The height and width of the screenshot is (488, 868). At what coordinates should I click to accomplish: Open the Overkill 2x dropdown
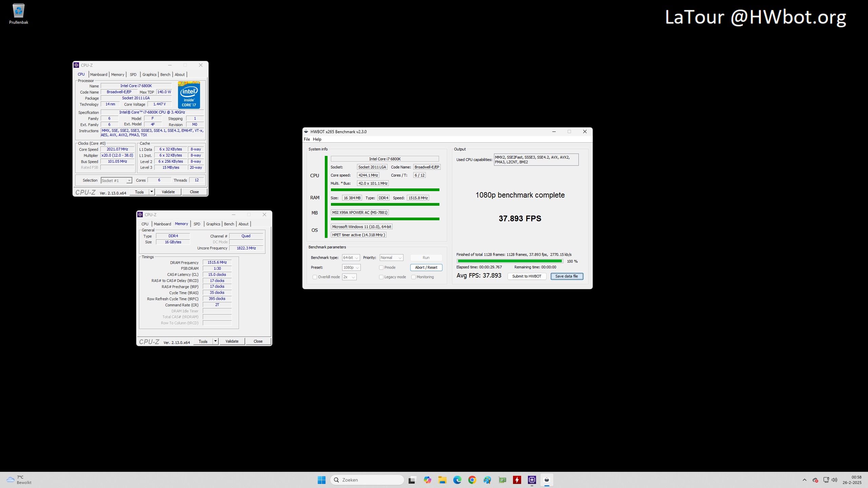[349, 277]
